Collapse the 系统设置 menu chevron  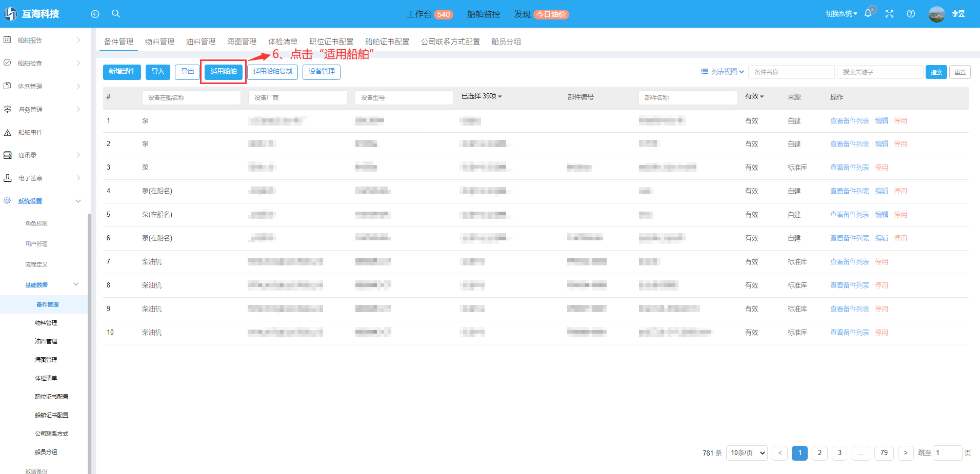coord(78,201)
